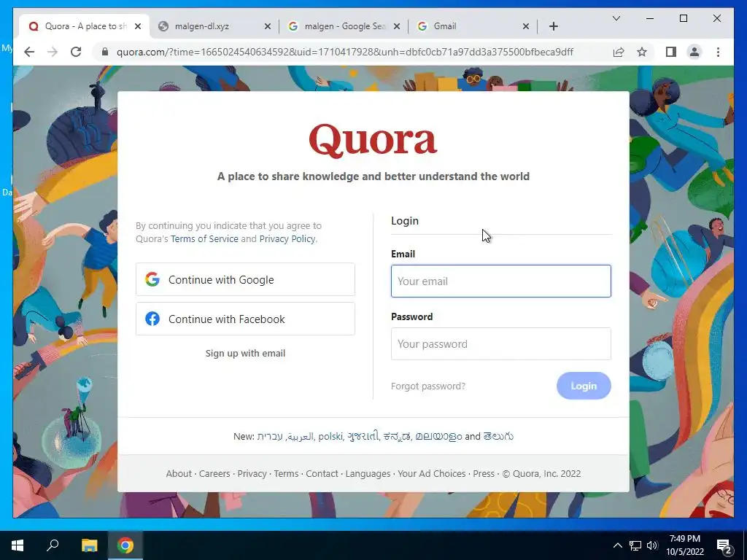
Task: Open the Terms of Service link
Action: [x=204, y=238]
